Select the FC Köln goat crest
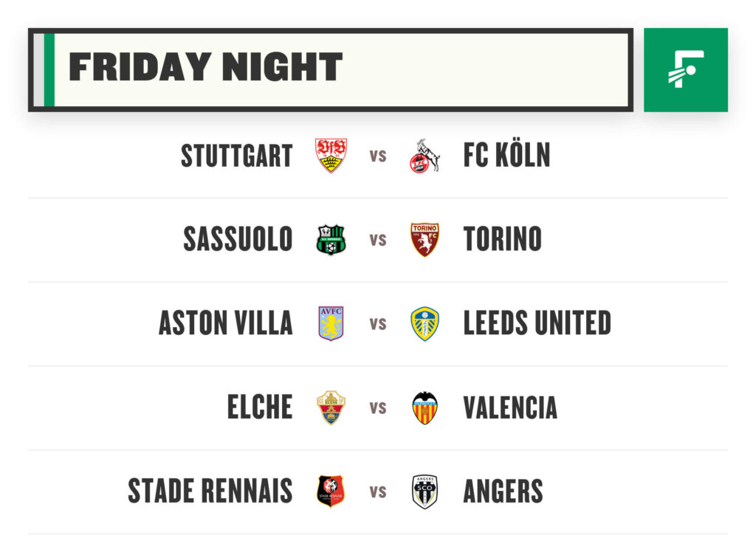 425,156
